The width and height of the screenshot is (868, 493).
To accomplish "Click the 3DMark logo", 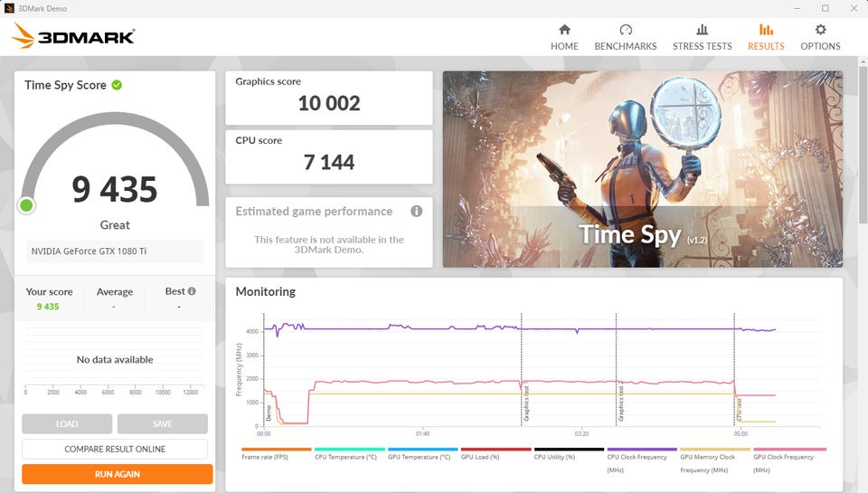I will tap(72, 36).
